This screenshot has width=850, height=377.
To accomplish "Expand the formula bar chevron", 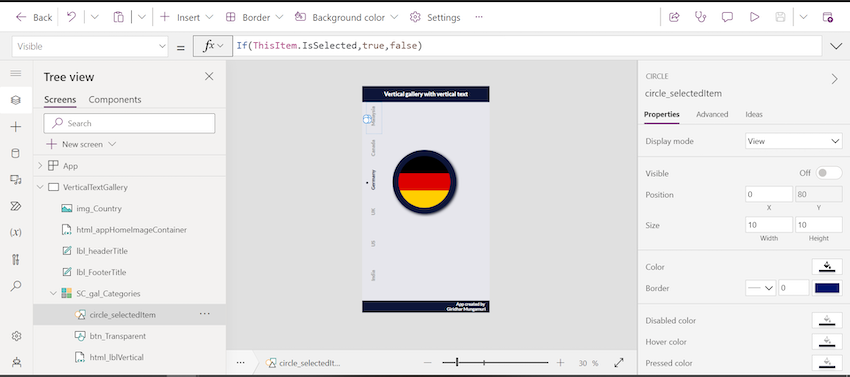I will [836, 47].
